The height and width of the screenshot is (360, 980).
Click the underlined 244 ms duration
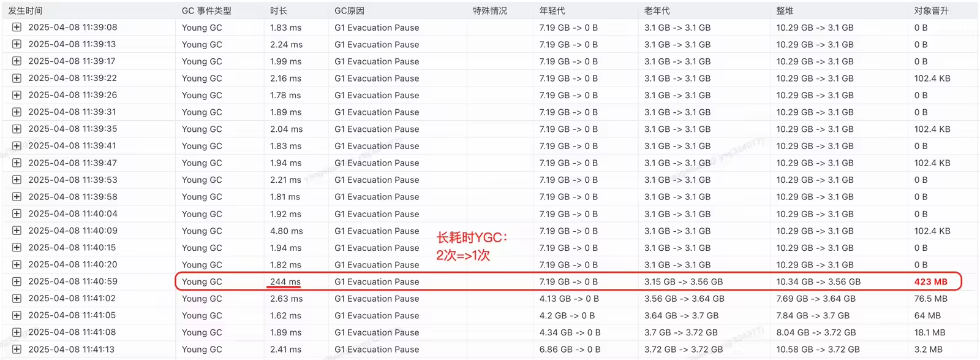[x=285, y=281]
